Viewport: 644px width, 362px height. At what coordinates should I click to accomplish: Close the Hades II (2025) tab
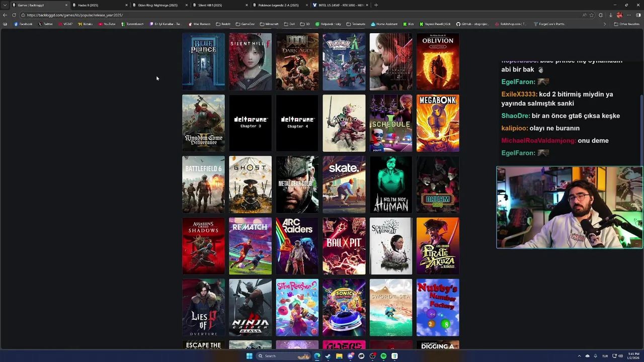click(x=126, y=5)
